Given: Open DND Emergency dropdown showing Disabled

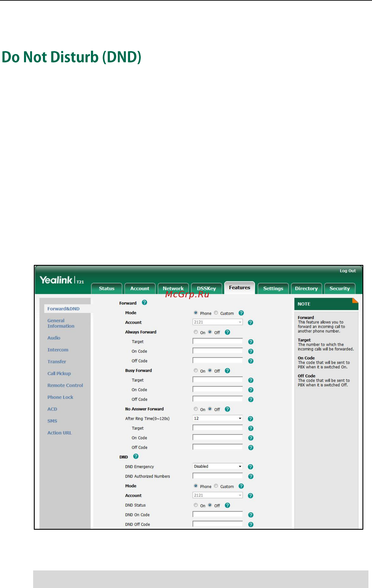Looking at the screenshot, I should point(217,466).
